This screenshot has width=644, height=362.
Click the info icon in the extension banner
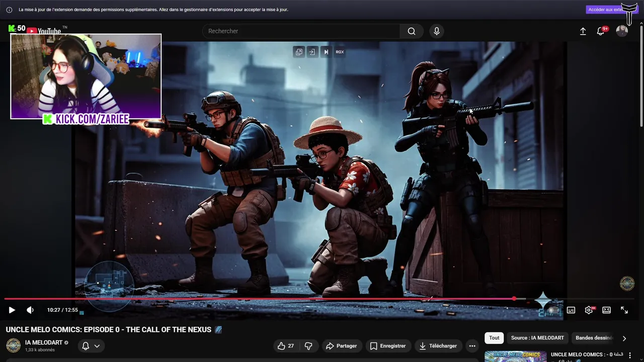(x=9, y=10)
